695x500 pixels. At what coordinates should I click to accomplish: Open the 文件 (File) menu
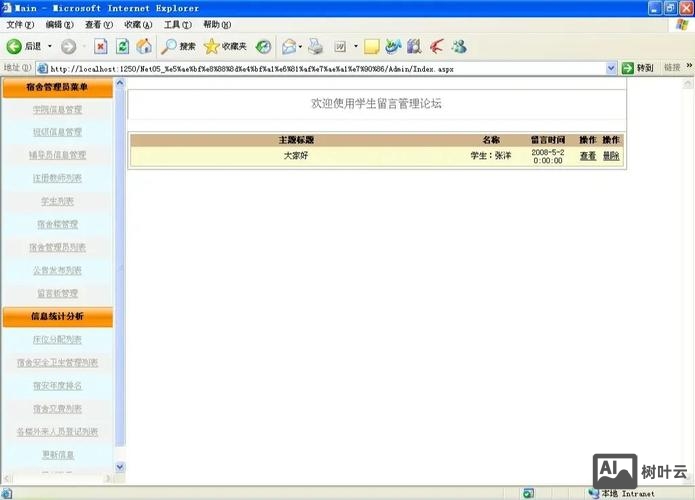point(20,24)
